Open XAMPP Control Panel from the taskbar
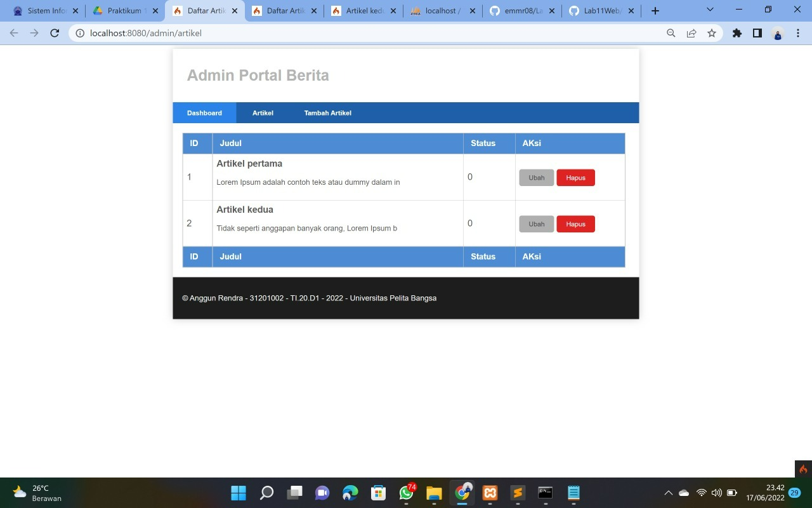Image resolution: width=812 pixels, height=508 pixels. pos(489,493)
